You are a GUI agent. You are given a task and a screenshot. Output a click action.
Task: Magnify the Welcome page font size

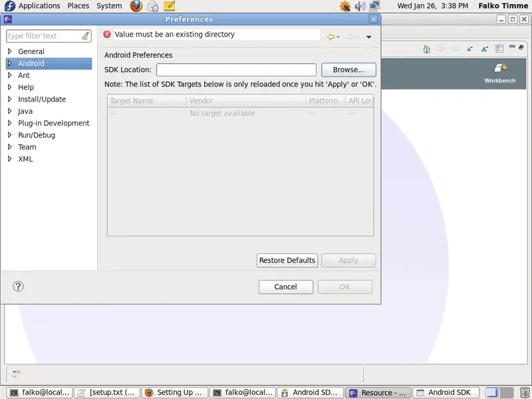(x=485, y=49)
